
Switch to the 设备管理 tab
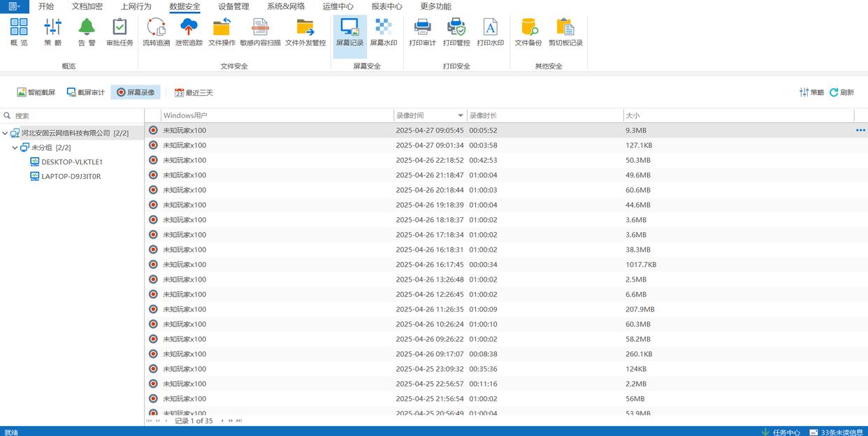233,6
